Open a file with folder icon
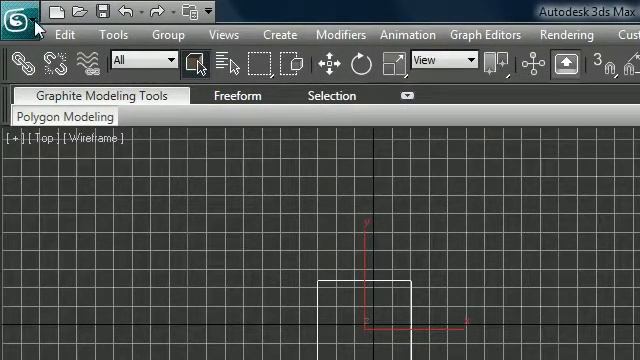Screen dimensions: 640x360 [x=80, y=11]
